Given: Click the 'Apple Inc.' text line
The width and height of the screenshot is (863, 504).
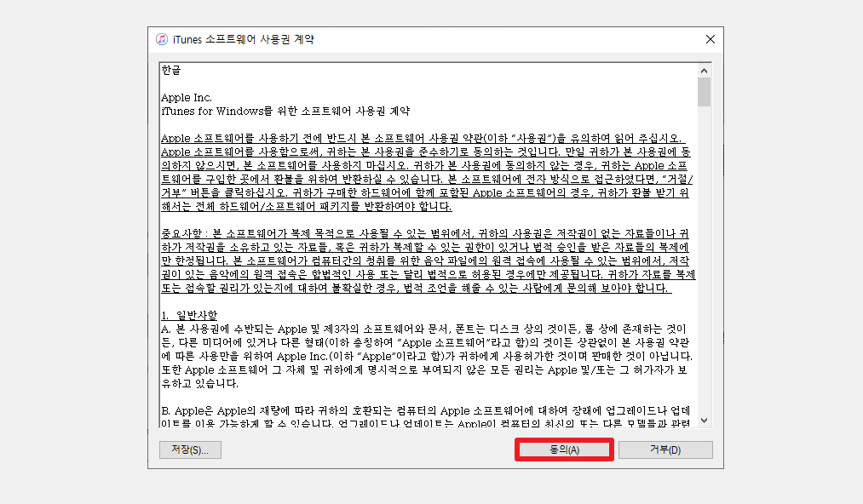Looking at the screenshot, I should pyautogui.click(x=187, y=97).
